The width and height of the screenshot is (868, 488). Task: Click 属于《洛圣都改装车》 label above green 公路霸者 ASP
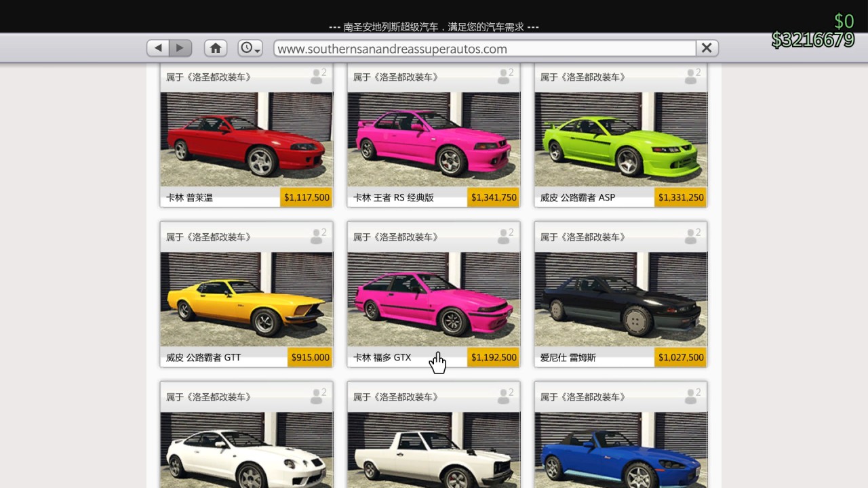(583, 77)
